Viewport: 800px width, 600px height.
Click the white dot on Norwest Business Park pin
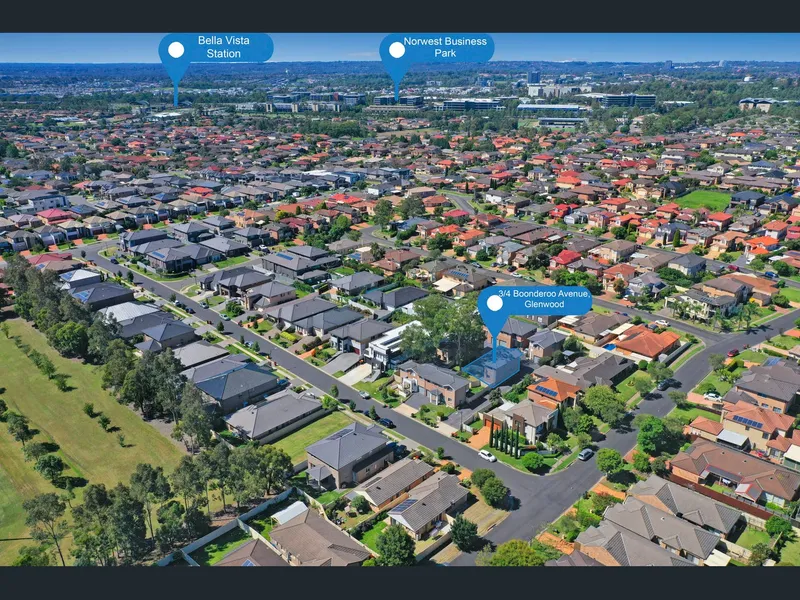[397, 49]
